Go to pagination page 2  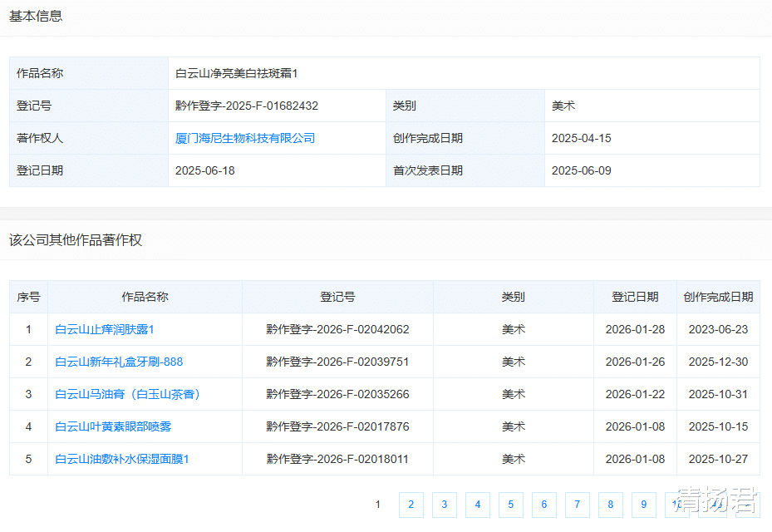[x=411, y=505]
